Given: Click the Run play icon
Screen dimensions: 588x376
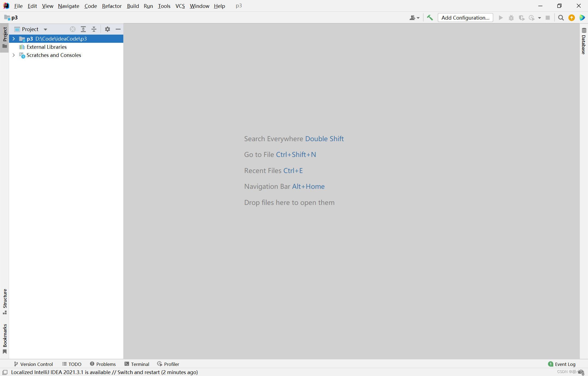Looking at the screenshot, I should 501,18.
